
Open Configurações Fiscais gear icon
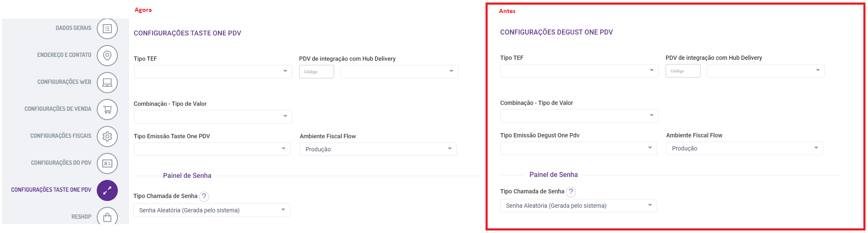click(107, 137)
